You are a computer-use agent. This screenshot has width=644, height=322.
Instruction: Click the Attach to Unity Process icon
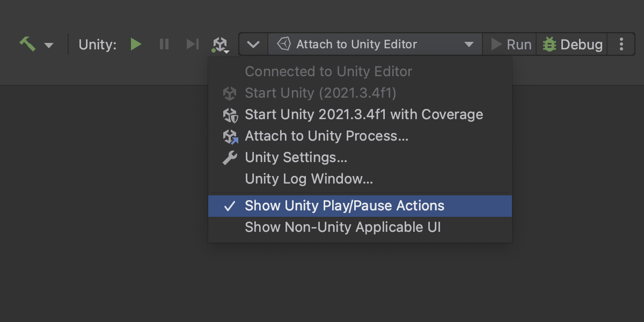pyautogui.click(x=230, y=136)
